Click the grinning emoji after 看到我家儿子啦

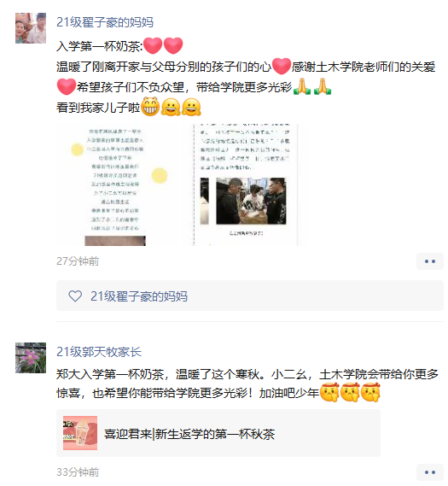click(x=150, y=107)
